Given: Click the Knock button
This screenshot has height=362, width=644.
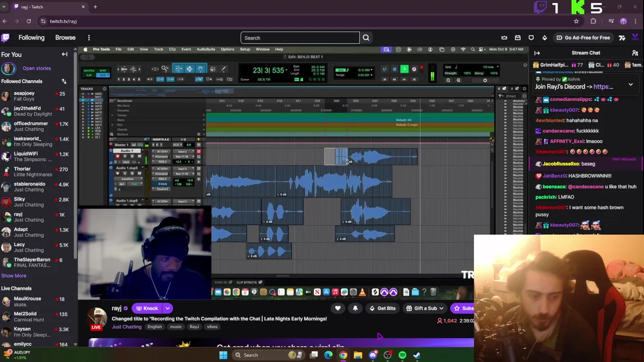Looking at the screenshot, I should 146,308.
